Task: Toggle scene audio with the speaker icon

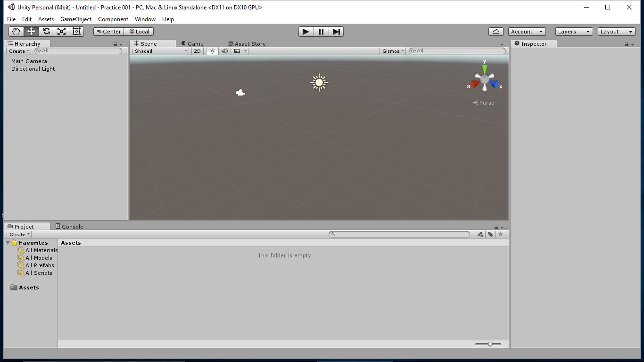Action: click(x=224, y=51)
